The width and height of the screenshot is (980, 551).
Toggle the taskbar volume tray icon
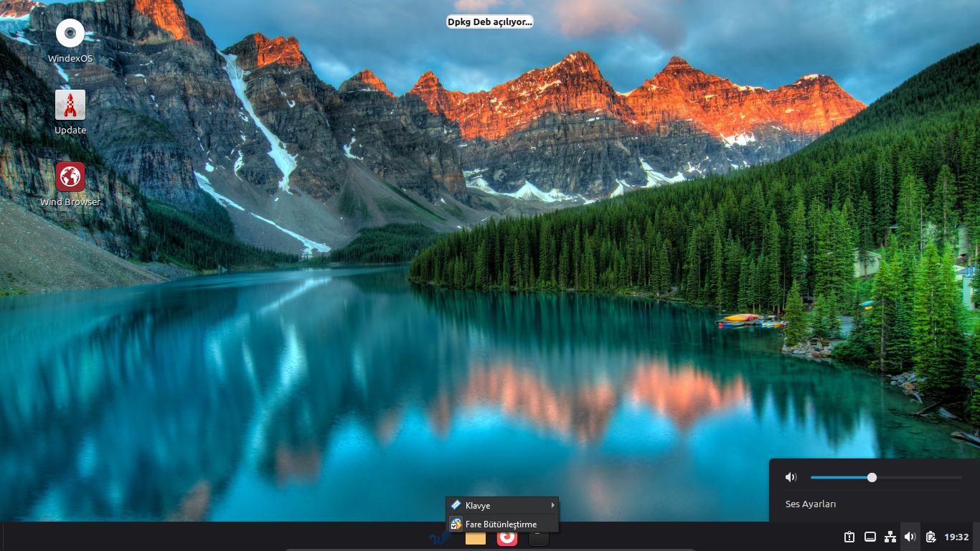pos(910,537)
